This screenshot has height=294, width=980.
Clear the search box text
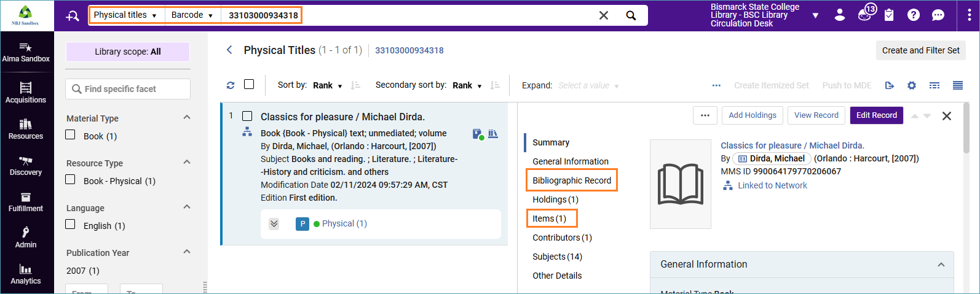(x=604, y=15)
